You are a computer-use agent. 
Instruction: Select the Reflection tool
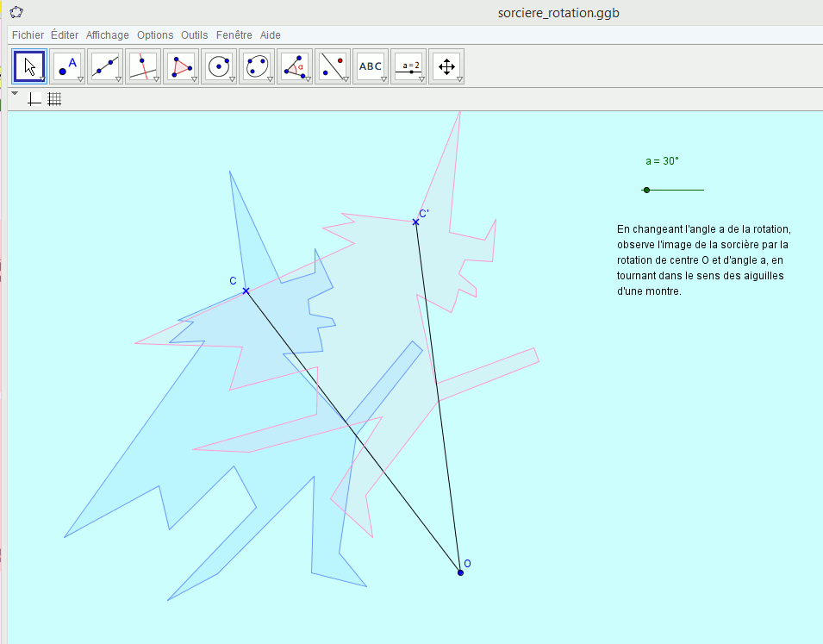click(x=332, y=66)
